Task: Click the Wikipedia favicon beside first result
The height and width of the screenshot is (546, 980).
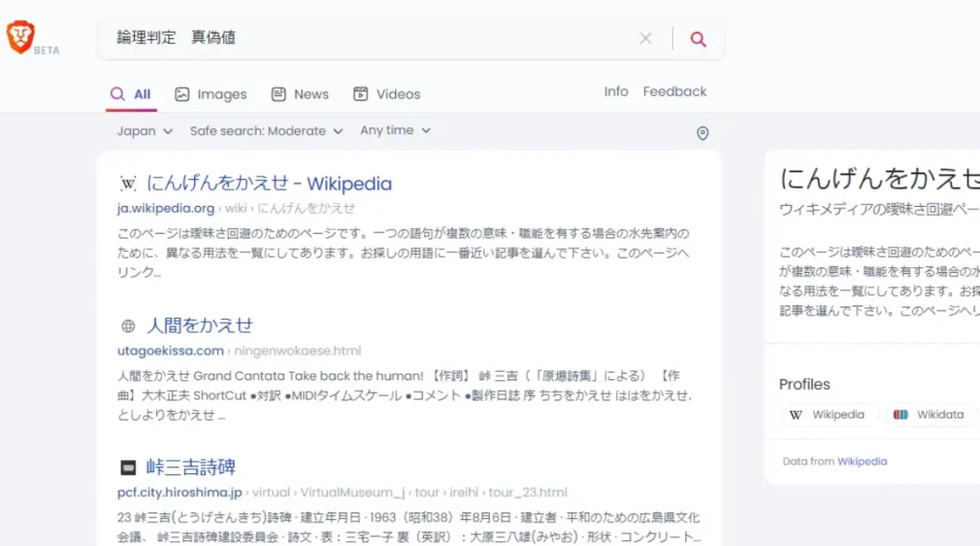Action: 128,184
